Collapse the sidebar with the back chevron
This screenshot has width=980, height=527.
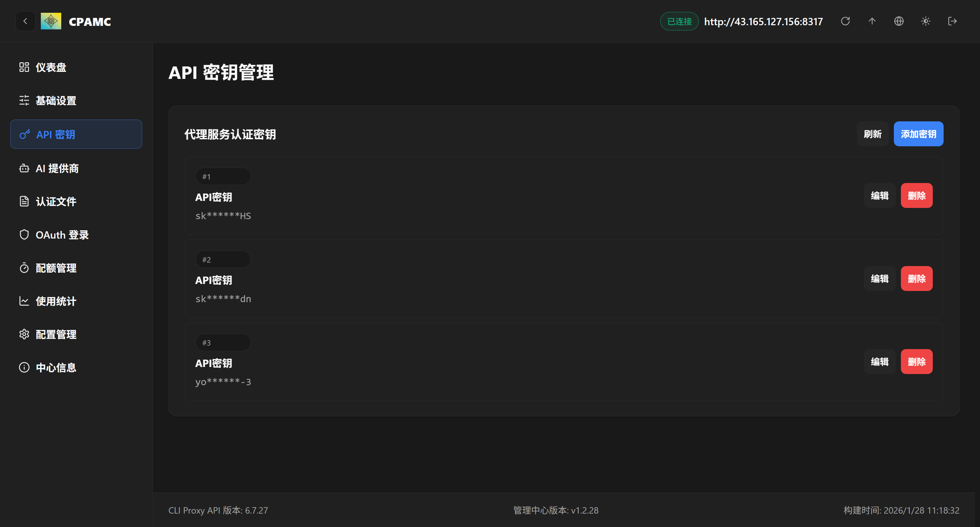(x=25, y=21)
